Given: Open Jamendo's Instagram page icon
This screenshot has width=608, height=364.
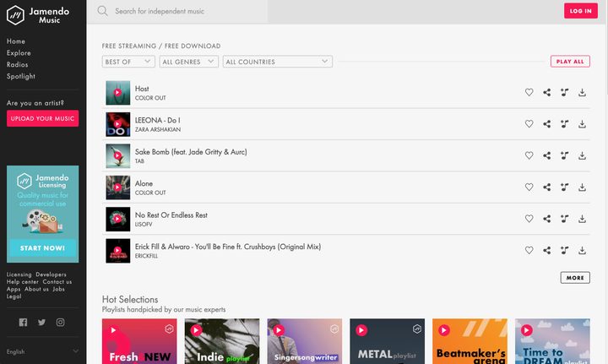Looking at the screenshot, I should point(60,322).
